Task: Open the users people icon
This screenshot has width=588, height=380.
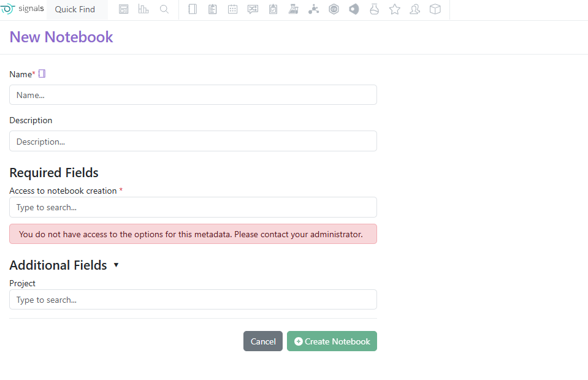Action: tap(414, 9)
